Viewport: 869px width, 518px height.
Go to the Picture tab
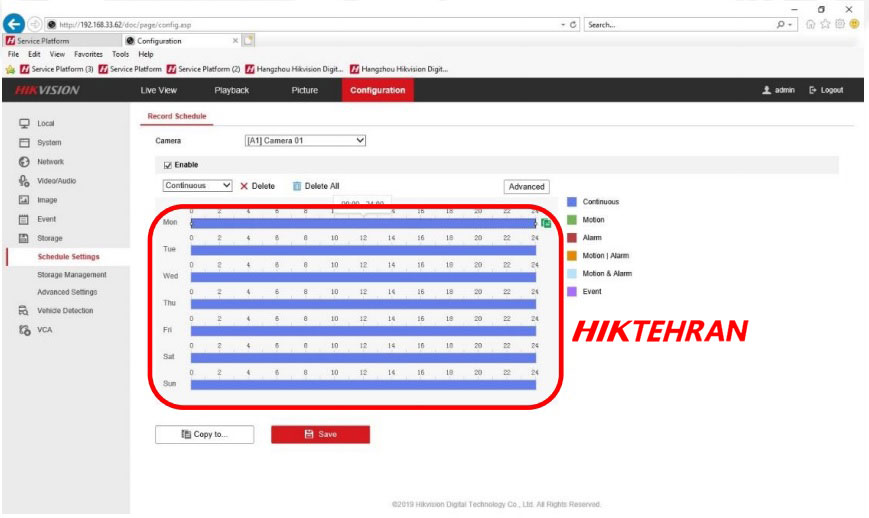[305, 90]
